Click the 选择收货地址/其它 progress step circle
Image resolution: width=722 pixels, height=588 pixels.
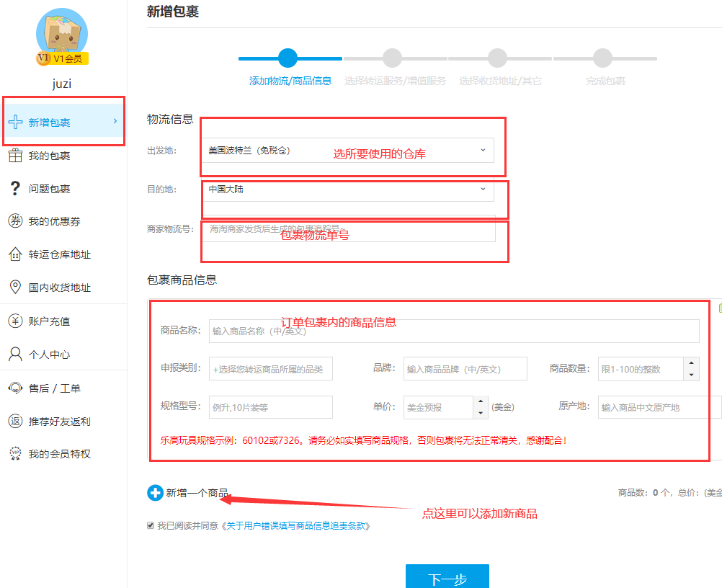(x=497, y=58)
